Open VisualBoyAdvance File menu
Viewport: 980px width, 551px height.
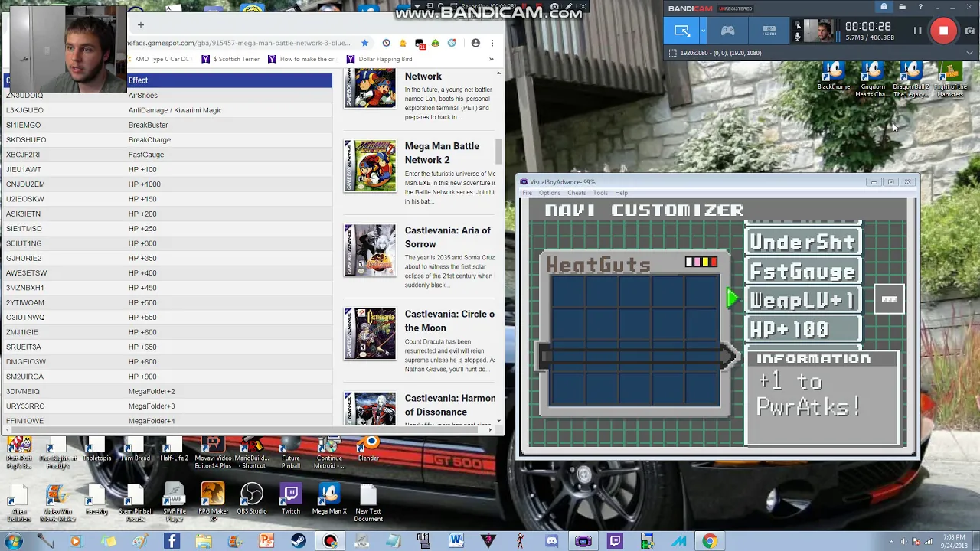pyautogui.click(x=527, y=193)
